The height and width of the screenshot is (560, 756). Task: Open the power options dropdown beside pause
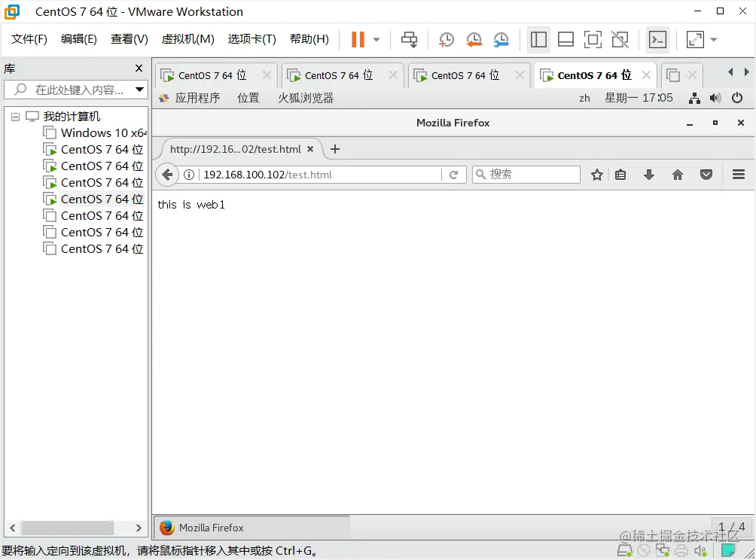376,40
